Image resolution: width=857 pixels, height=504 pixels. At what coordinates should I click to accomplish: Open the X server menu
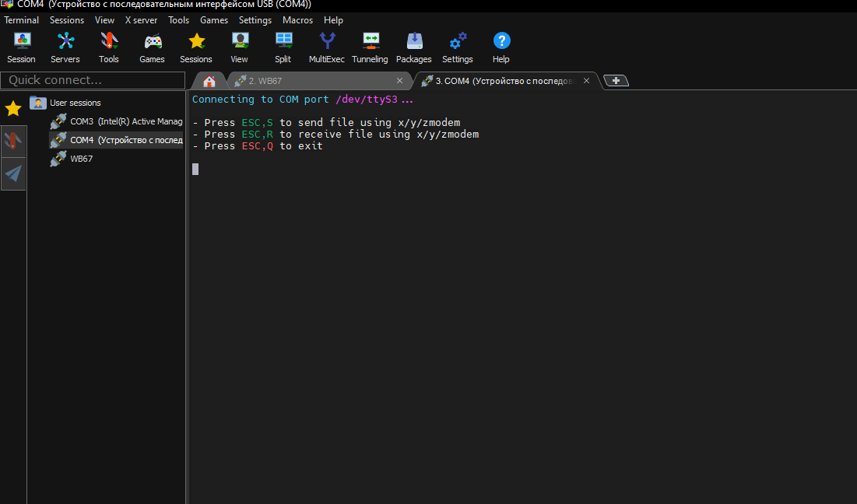tap(141, 20)
